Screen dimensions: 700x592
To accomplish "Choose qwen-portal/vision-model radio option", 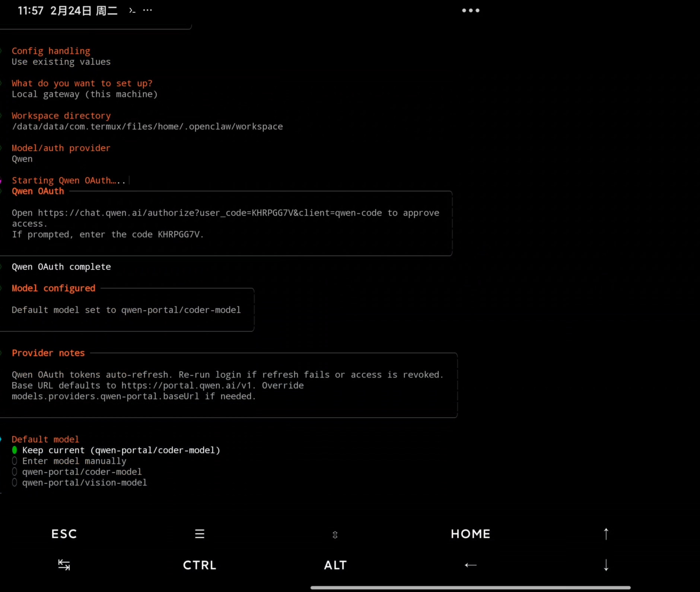I will pos(84,483).
